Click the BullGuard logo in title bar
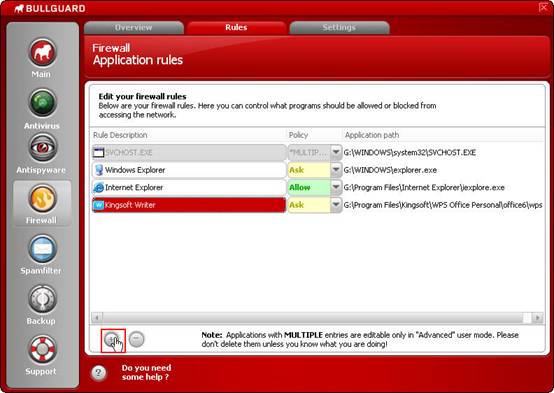The image size is (554, 393). click(50, 8)
